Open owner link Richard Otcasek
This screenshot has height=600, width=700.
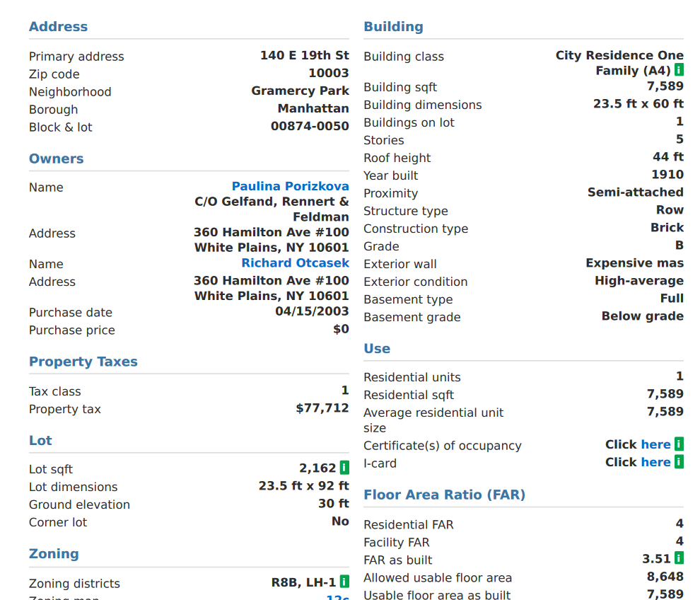pyautogui.click(x=295, y=262)
